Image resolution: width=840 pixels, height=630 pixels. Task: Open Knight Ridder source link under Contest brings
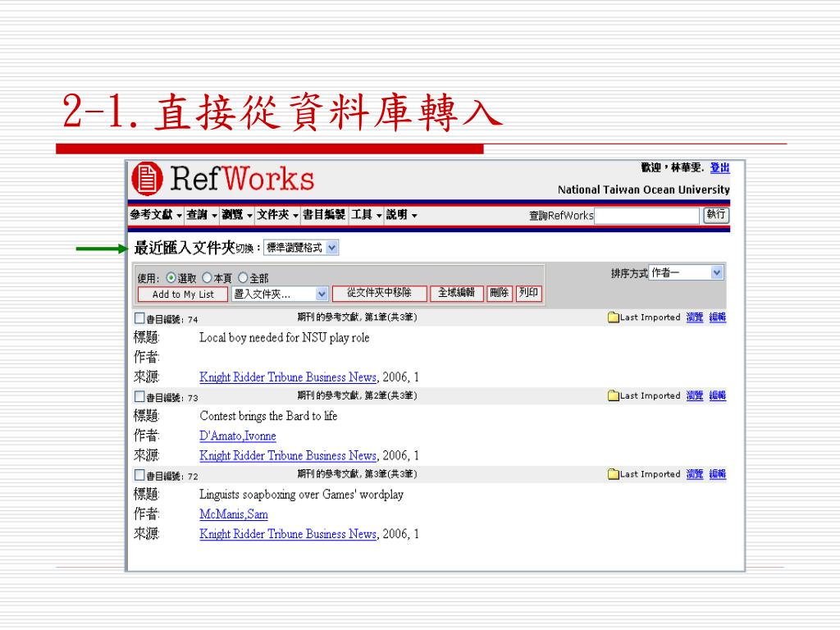288,456
